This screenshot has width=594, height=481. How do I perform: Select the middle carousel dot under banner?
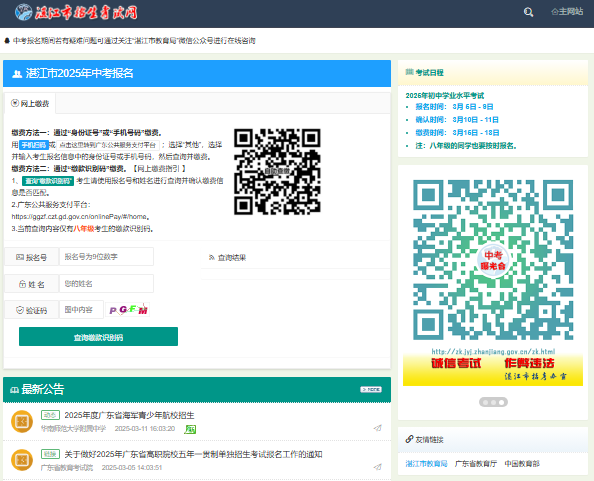[x=493, y=402]
